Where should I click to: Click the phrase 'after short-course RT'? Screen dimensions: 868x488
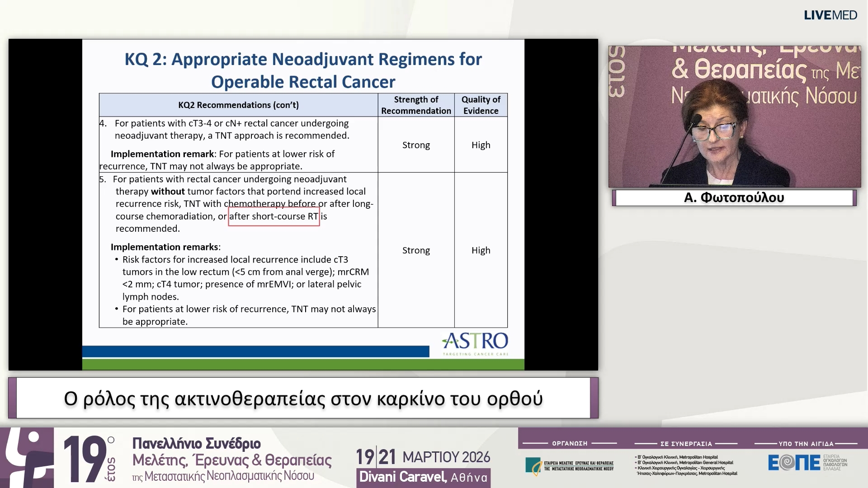click(x=274, y=216)
